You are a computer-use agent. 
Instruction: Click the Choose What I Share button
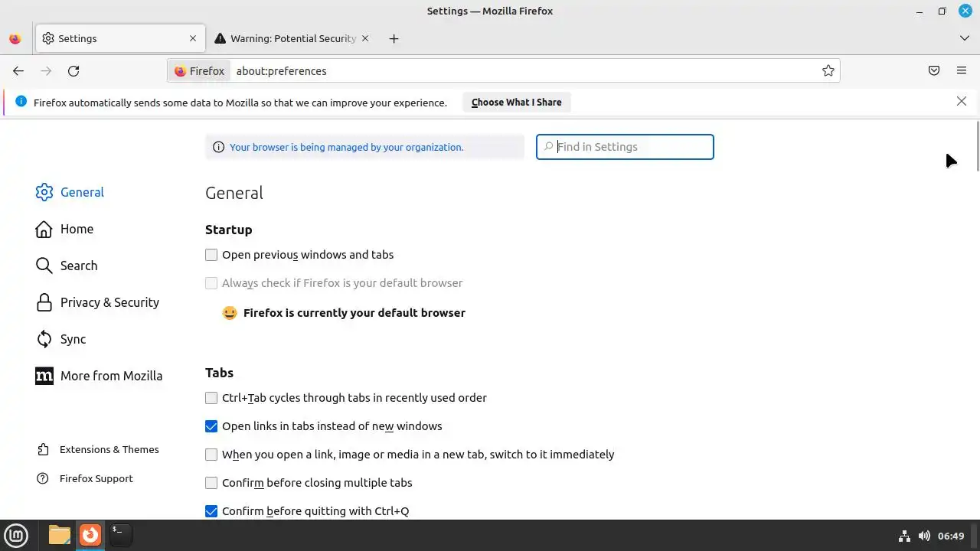(516, 103)
